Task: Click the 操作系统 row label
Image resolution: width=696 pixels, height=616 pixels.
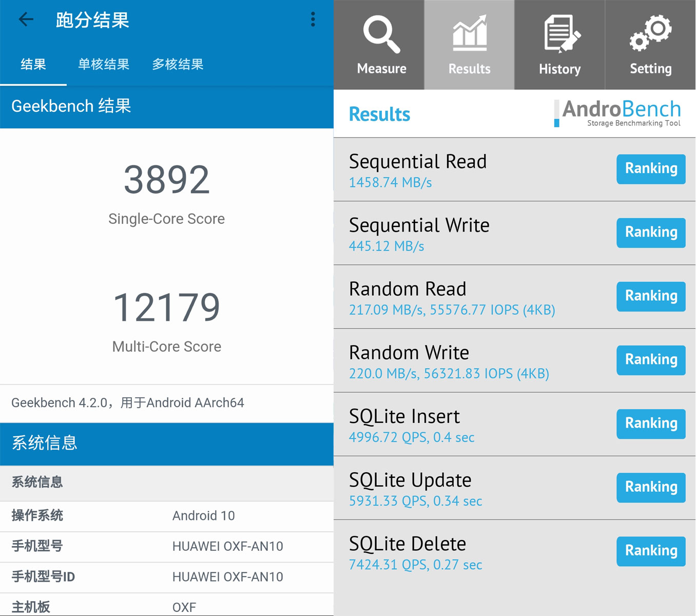Action: (37, 515)
